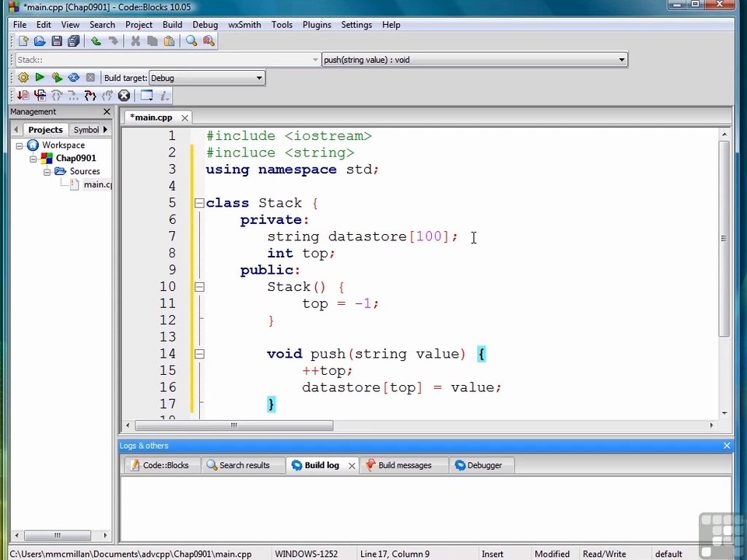The image size is (747, 560).
Task: Click the Management panel horizontal scrollbar
Action: point(57,535)
